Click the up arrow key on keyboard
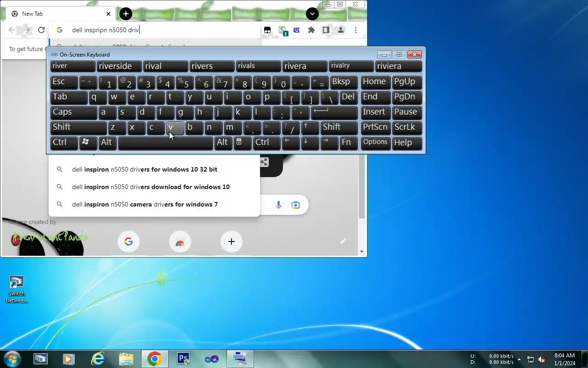The image size is (588, 368). (x=310, y=128)
